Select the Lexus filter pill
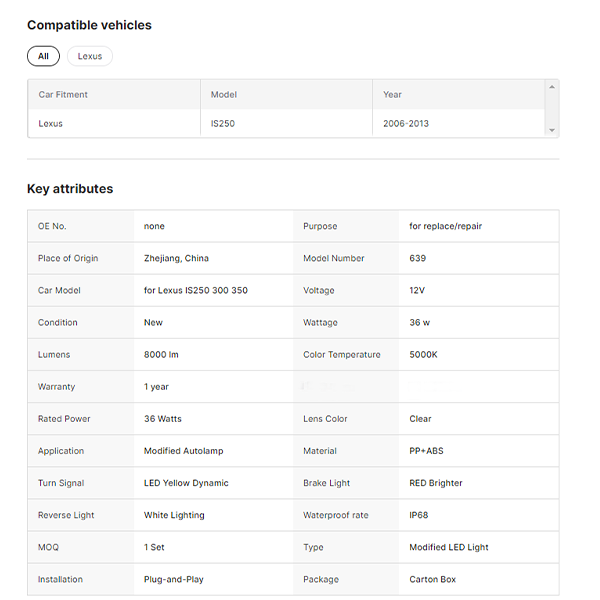 90,56
